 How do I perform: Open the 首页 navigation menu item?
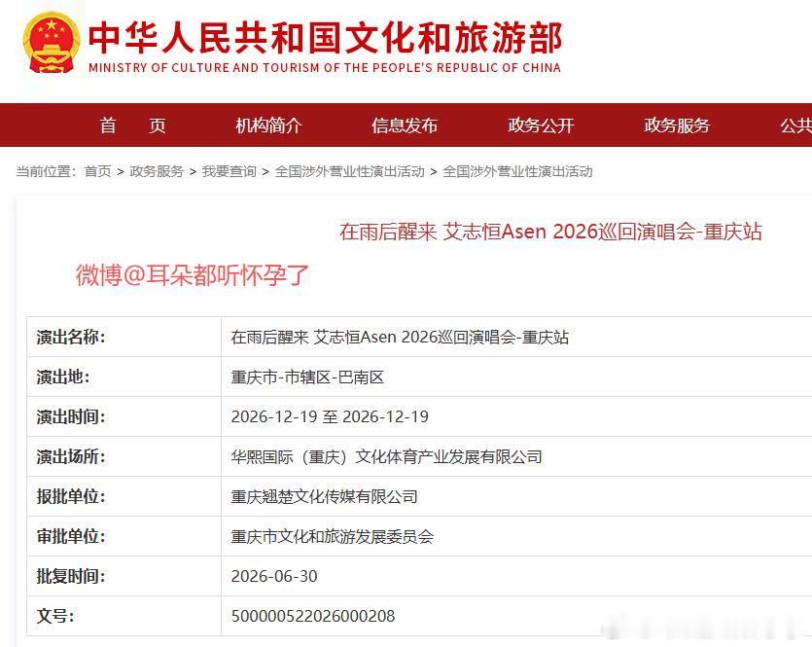132,126
